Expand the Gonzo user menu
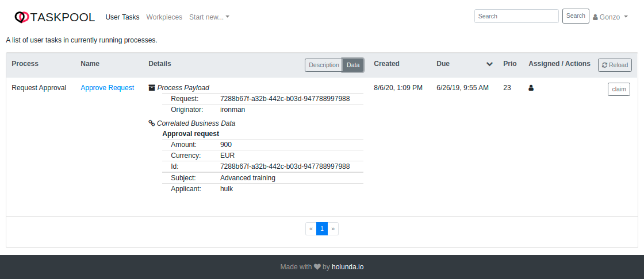This screenshot has height=279, width=644. [x=610, y=17]
